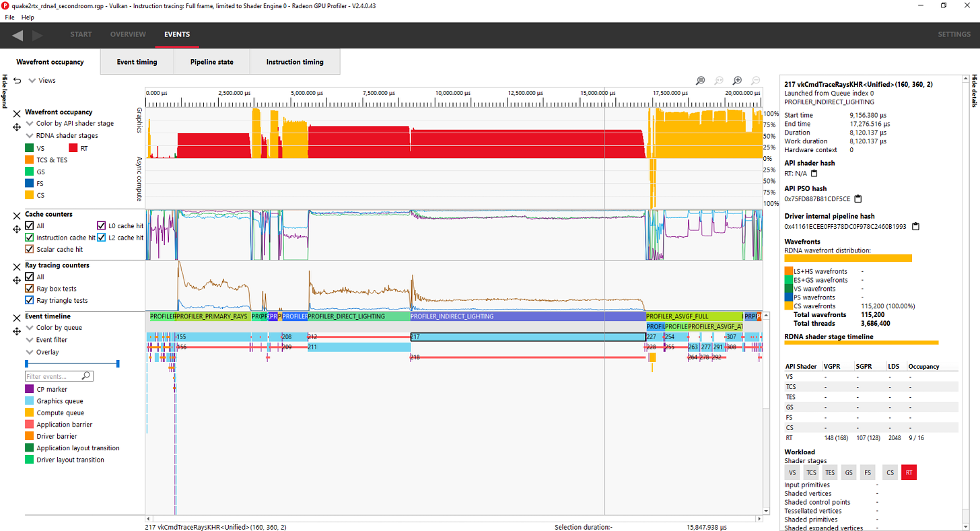
Task: Click the zoom-to-selection magnifier icon
Action: click(700, 80)
